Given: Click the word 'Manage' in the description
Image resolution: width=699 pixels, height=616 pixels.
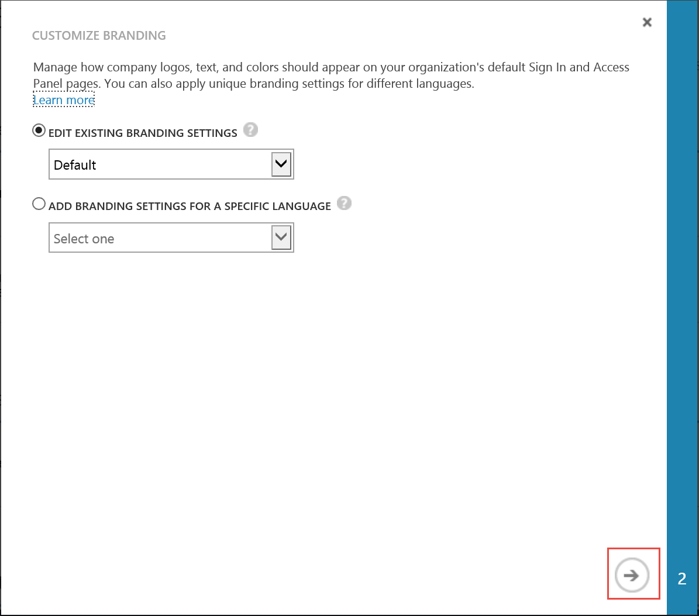Looking at the screenshot, I should (x=54, y=67).
